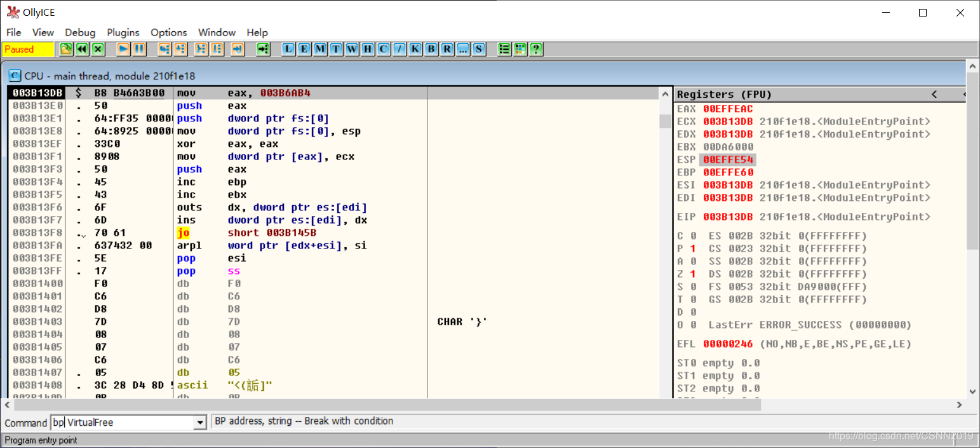This screenshot has height=448, width=980.
Task: Select the D direction flag value
Action: 693,312
